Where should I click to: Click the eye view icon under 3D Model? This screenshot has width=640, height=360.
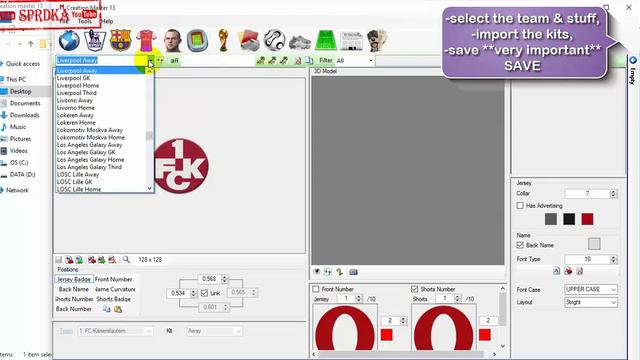click(x=316, y=272)
